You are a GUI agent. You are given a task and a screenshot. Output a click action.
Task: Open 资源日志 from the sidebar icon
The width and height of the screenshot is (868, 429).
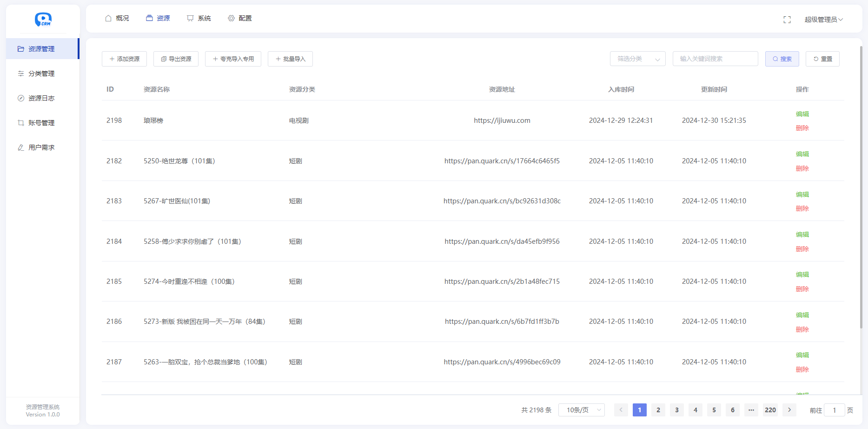click(20, 98)
